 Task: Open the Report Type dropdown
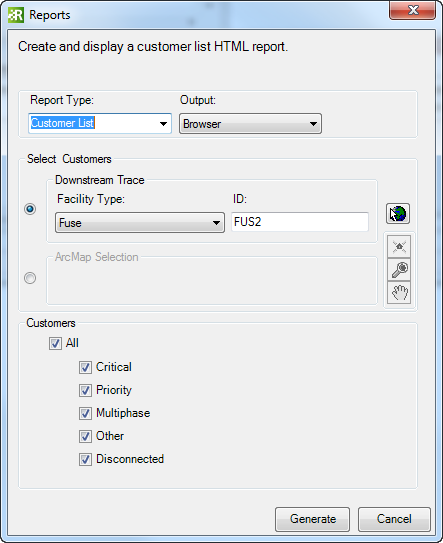pos(100,123)
